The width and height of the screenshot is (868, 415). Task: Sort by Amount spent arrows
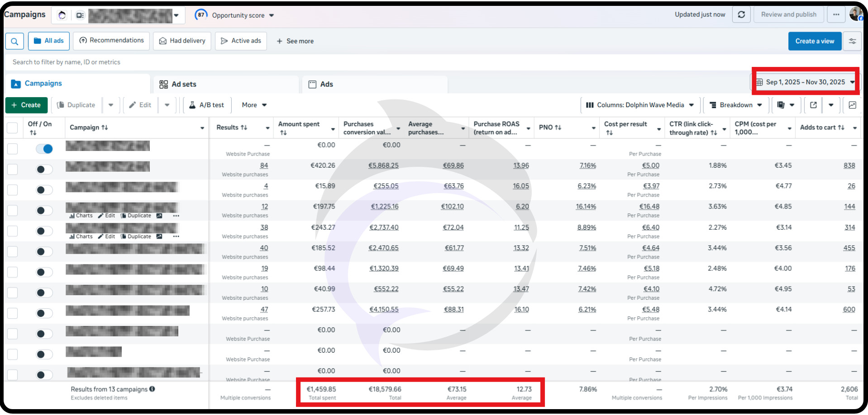coord(283,132)
